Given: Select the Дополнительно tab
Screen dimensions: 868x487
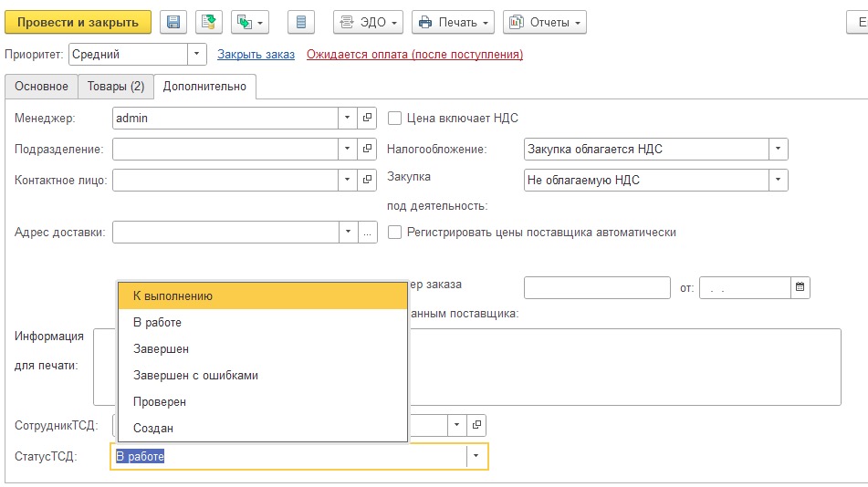Looking at the screenshot, I should point(204,87).
